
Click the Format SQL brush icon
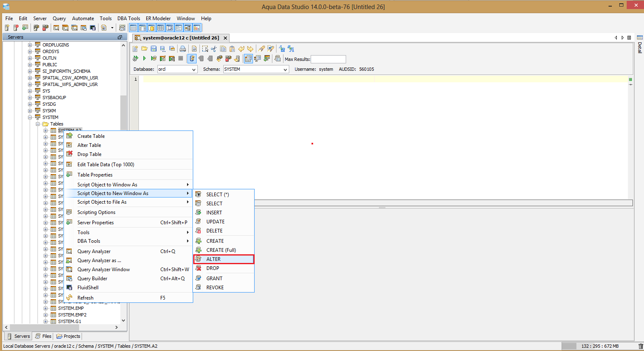point(262,49)
